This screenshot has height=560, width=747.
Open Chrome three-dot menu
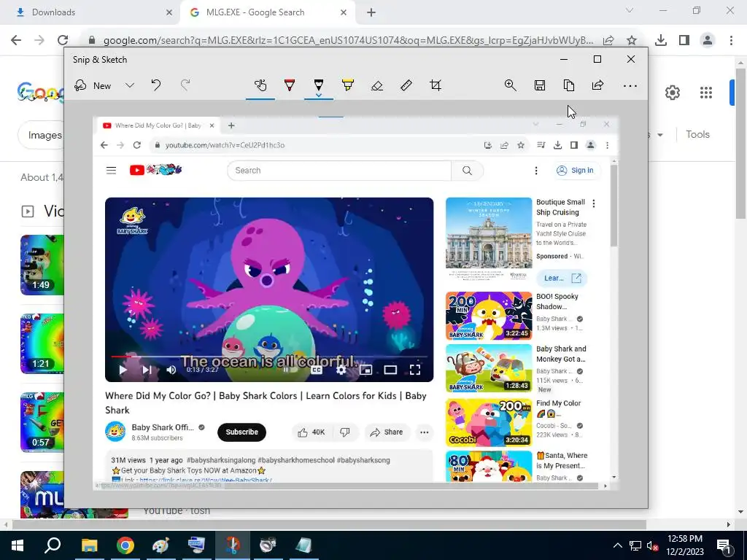click(731, 41)
